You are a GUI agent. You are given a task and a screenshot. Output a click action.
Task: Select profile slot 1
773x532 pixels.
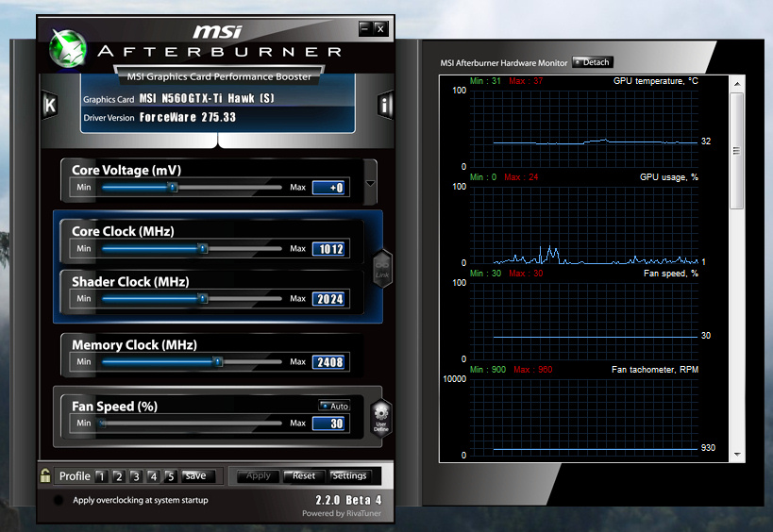coord(102,476)
